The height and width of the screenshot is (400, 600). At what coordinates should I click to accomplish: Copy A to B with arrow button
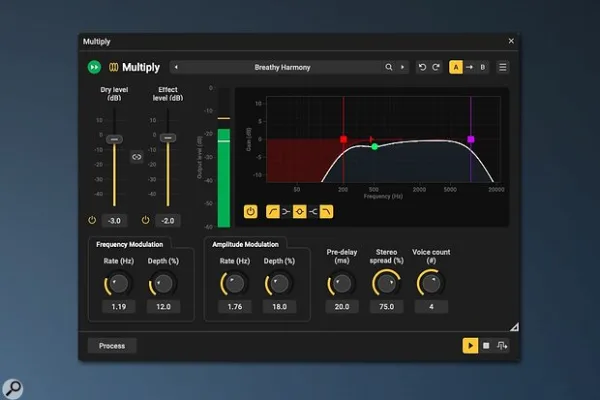469,67
